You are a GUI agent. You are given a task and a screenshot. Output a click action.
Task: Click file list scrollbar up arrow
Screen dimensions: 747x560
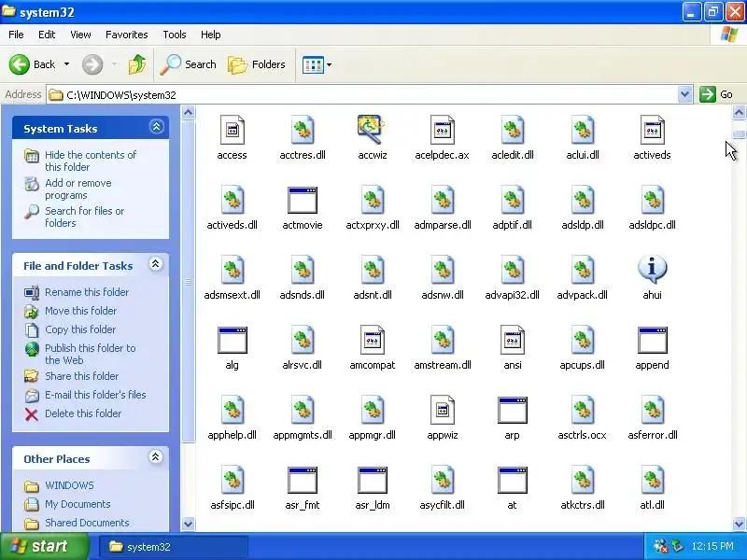tap(739, 113)
